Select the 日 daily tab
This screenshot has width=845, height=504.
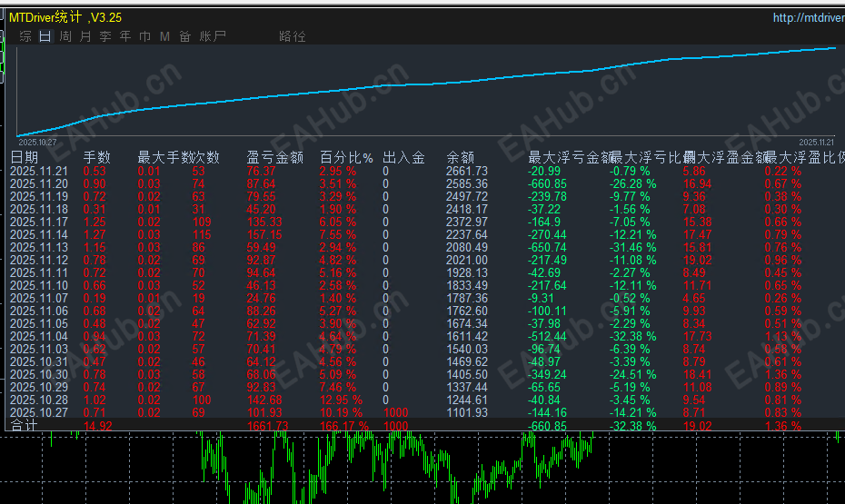click(x=45, y=36)
